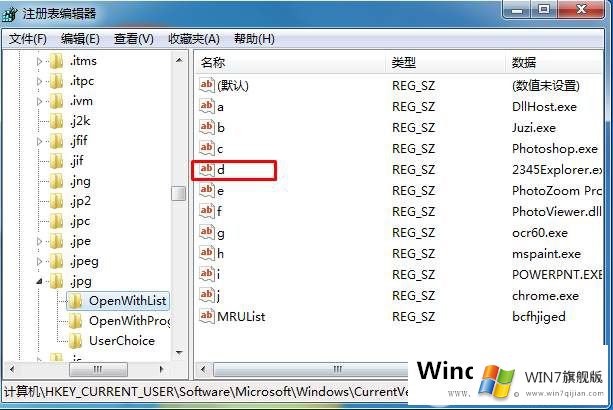Click the ocr60.exe data cell

(540, 233)
